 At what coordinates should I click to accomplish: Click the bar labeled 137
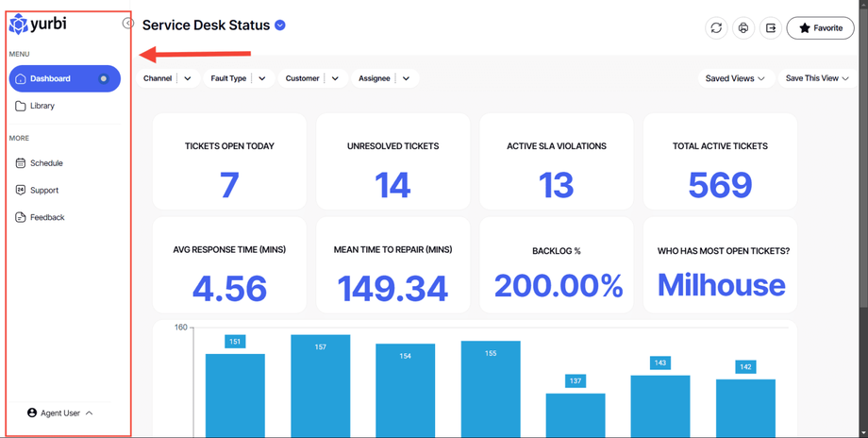(x=576, y=415)
